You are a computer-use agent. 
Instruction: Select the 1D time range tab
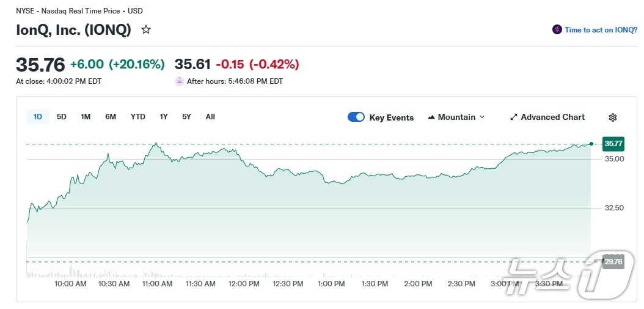coord(38,117)
